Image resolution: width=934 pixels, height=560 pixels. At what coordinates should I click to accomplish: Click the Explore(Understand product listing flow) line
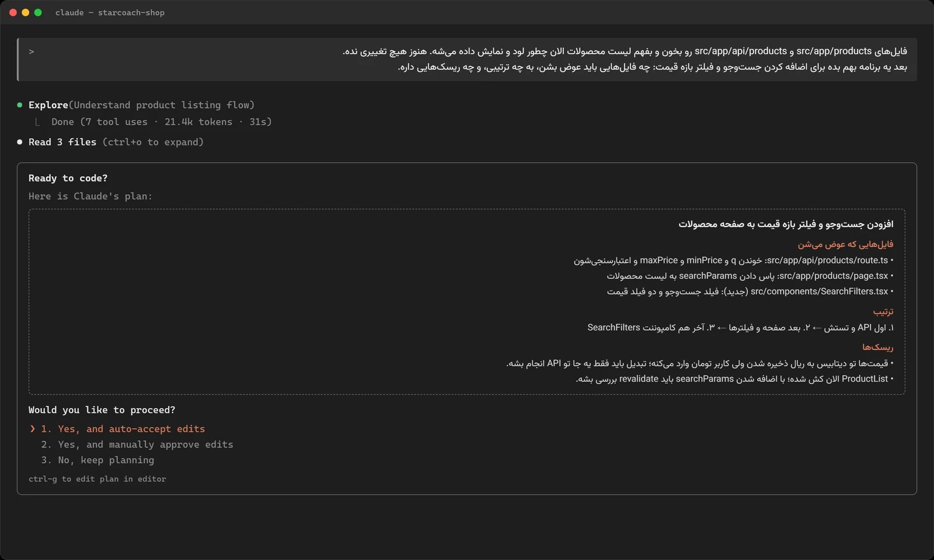[x=141, y=105]
